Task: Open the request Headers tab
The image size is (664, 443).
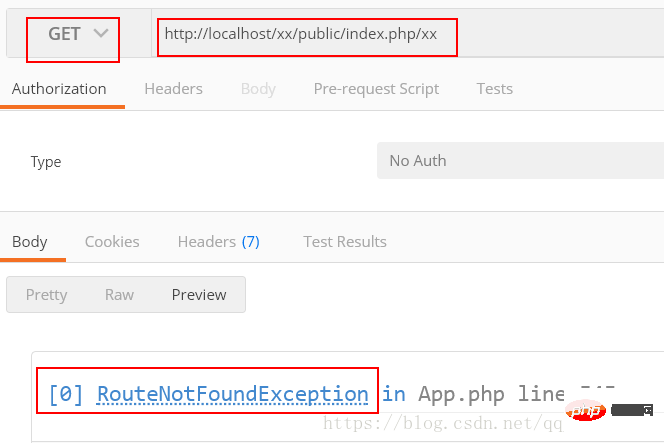Action: click(174, 89)
